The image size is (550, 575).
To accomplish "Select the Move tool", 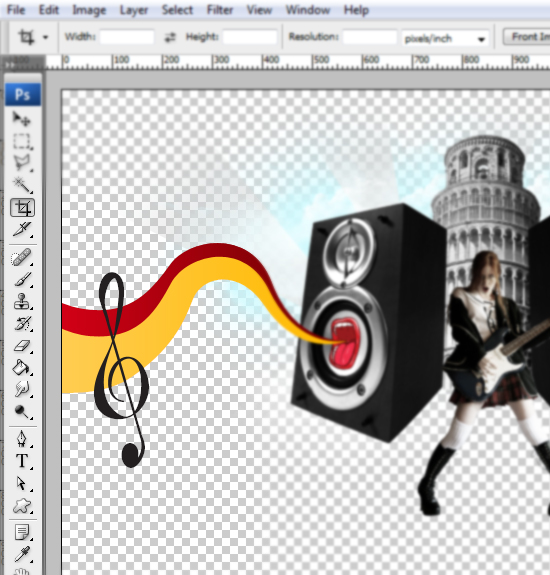I will pyautogui.click(x=22, y=119).
